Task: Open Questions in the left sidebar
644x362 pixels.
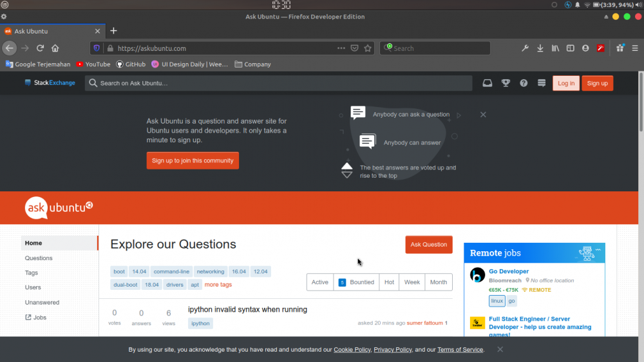Action: pyautogui.click(x=39, y=258)
